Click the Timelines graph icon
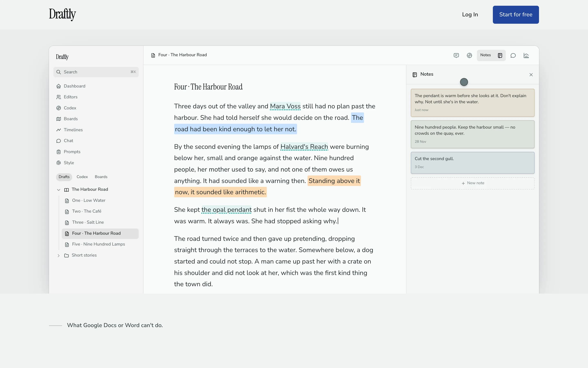Image resolution: width=588 pixels, height=368 pixels. point(59,130)
